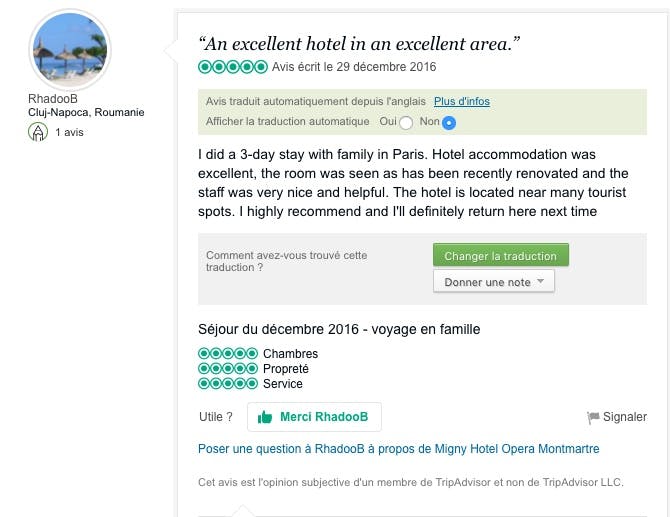Click the TripAdvisor contributor badge icon
670x517 pixels.
38,132
